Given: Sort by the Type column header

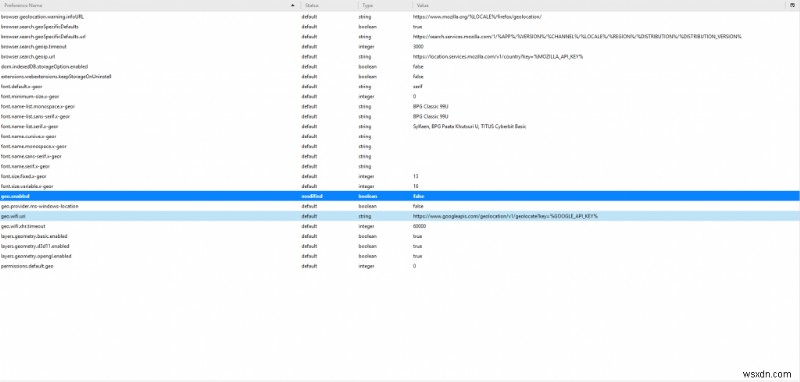Looking at the screenshot, I should click(385, 6).
